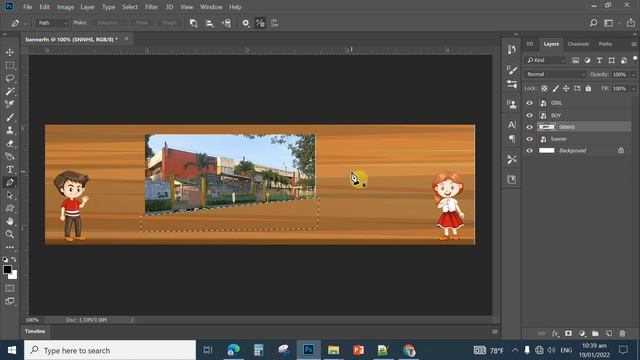
Task: Open pen tool gear settings
Action: click(245, 23)
